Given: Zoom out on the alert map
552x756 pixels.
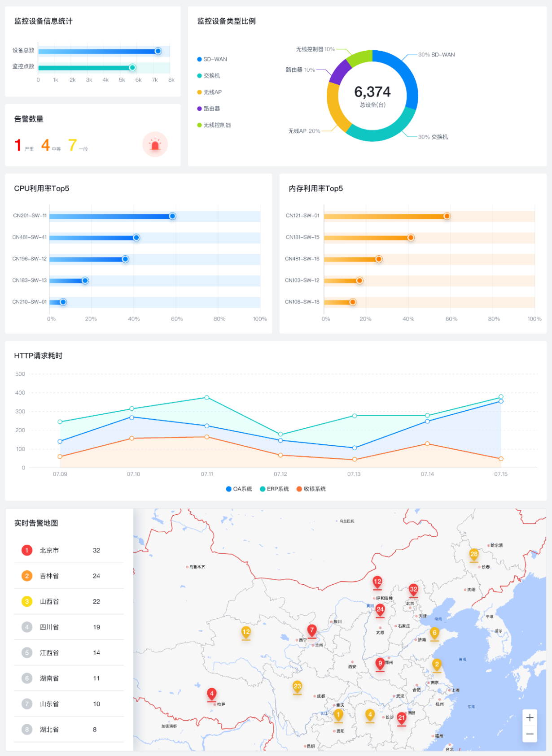Looking at the screenshot, I should click(x=530, y=734).
